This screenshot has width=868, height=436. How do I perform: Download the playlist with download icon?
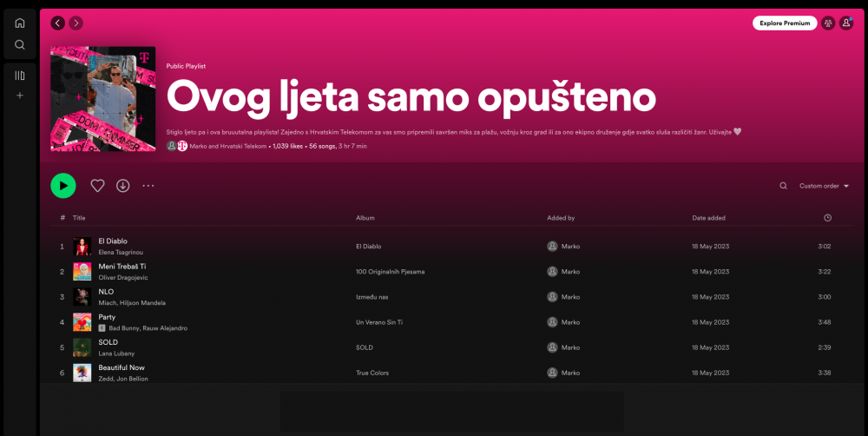[123, 186]
